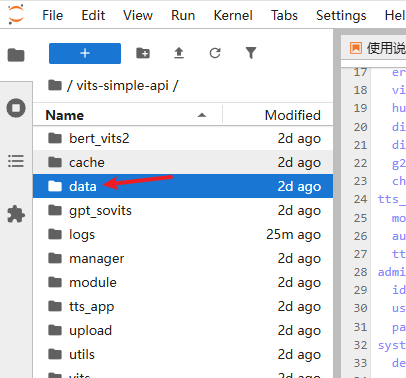
Task: Click the folder icon of module
Action: [x=55, y=282]
